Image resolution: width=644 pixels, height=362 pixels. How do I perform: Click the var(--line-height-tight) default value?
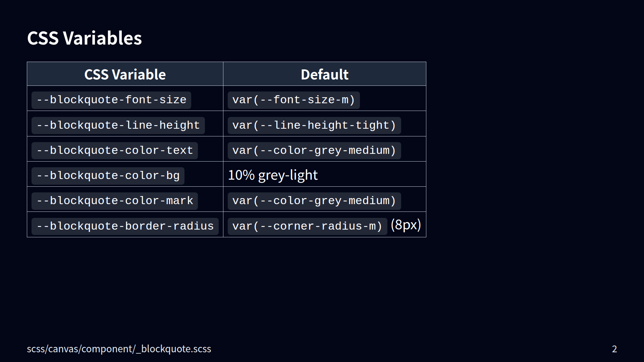[x=314, y=125]
